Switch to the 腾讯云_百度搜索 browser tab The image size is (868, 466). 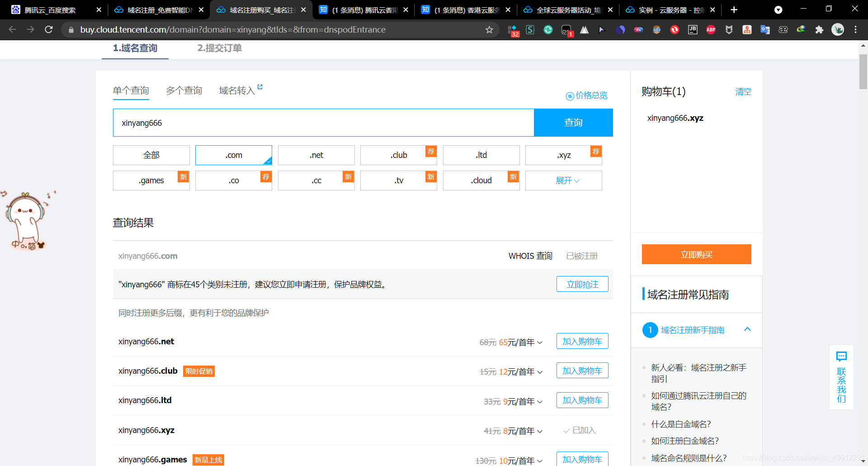point(56,10)
